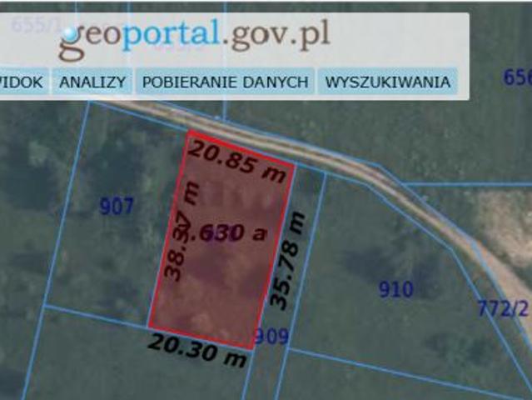Click the 35.78 m measurement label
Screen dimensions: 532x400
(x=286, y=261)
